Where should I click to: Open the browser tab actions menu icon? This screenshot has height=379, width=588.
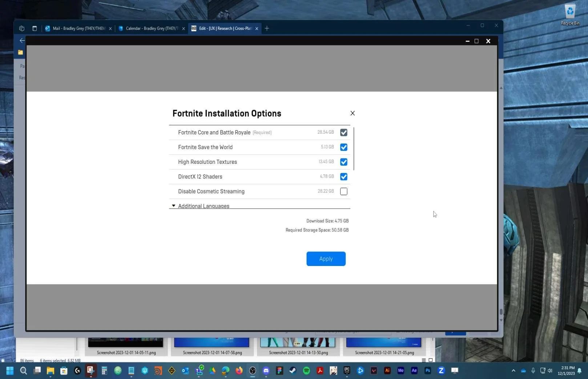click(35, 28)
